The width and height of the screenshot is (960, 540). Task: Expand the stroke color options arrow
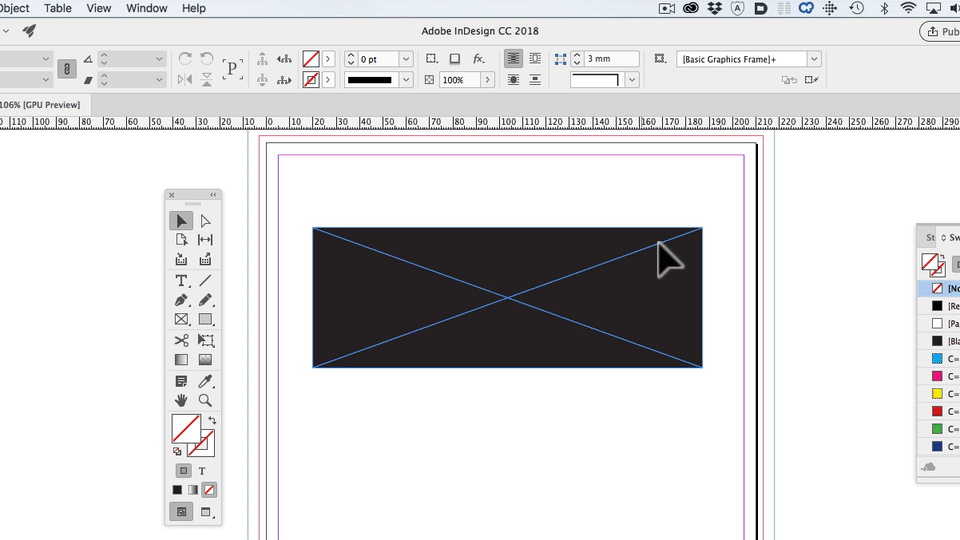(x=328, y=80)
